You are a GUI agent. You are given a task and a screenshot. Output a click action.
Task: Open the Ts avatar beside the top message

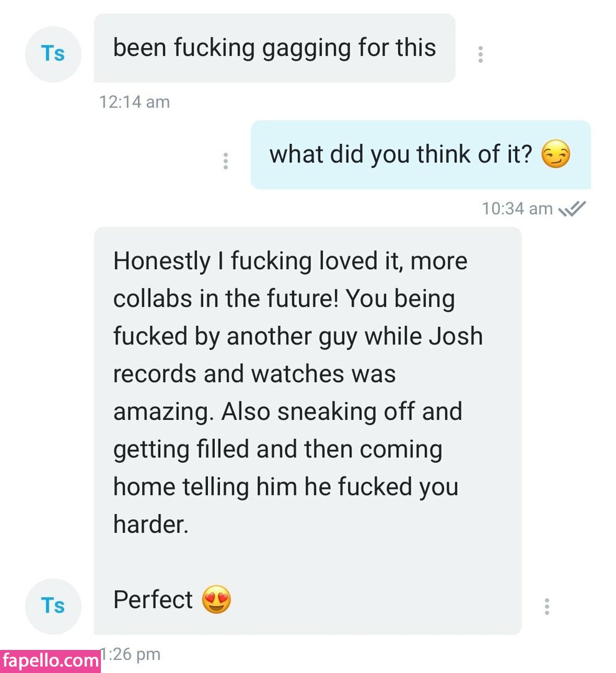53,54
